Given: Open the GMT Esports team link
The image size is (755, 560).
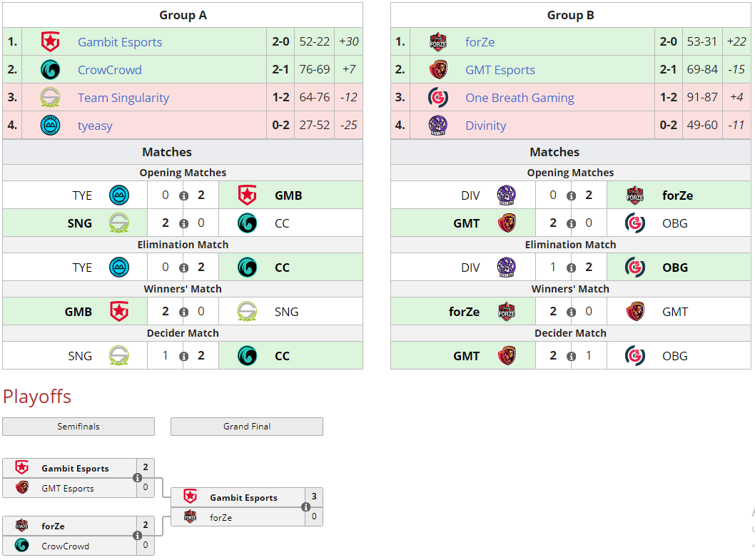Looking at the screenshot, I should (500, 70).
